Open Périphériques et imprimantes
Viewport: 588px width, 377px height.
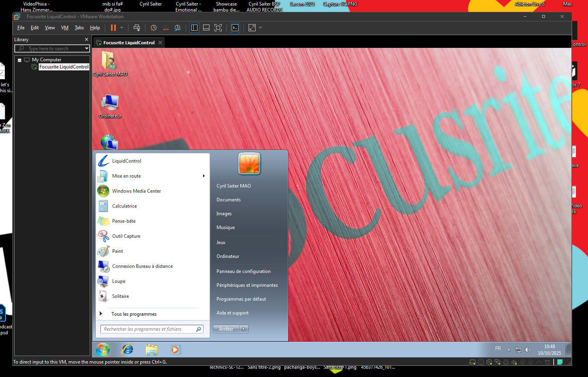pyautogui.click(x=247, y=285)
